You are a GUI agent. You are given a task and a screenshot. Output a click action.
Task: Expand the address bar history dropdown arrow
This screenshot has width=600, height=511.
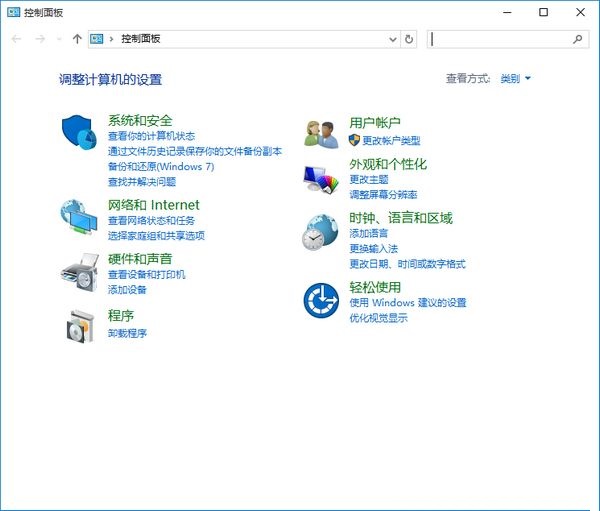392,39
